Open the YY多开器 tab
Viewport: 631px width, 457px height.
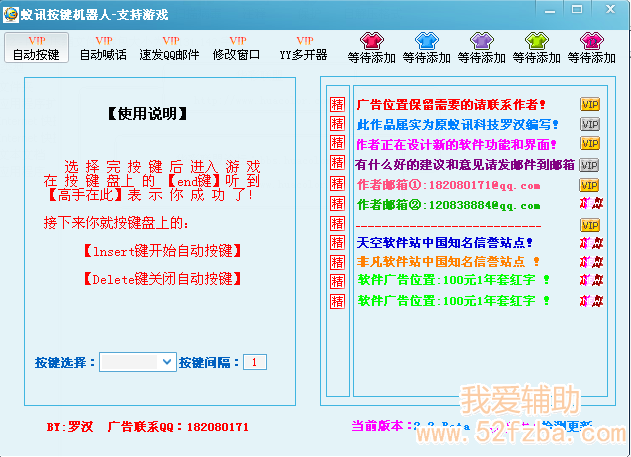point(303,48)
